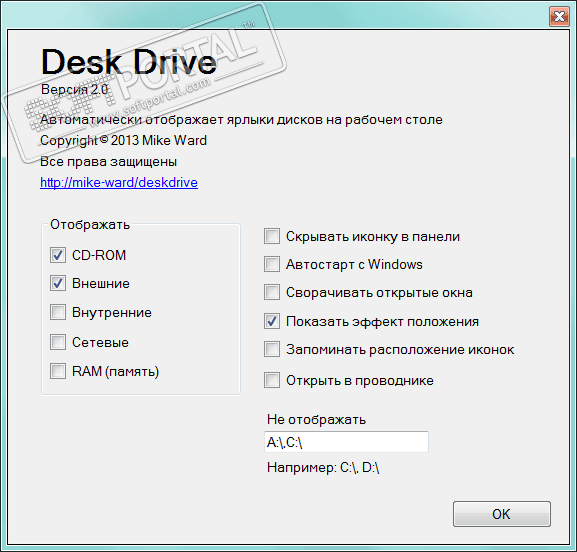Uncheck the CD-ROM checkbox
The image size is (577, 552).
click(x=58, y=255)
